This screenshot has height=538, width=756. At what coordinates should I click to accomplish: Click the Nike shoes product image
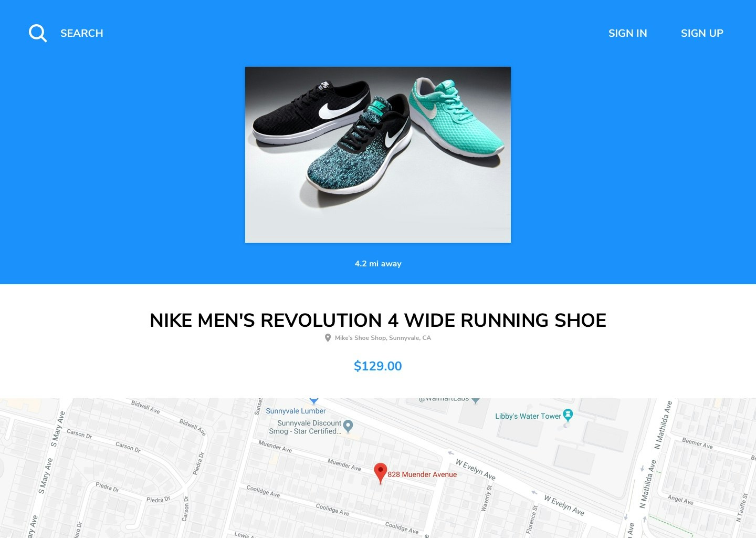(x=378, y=154)
